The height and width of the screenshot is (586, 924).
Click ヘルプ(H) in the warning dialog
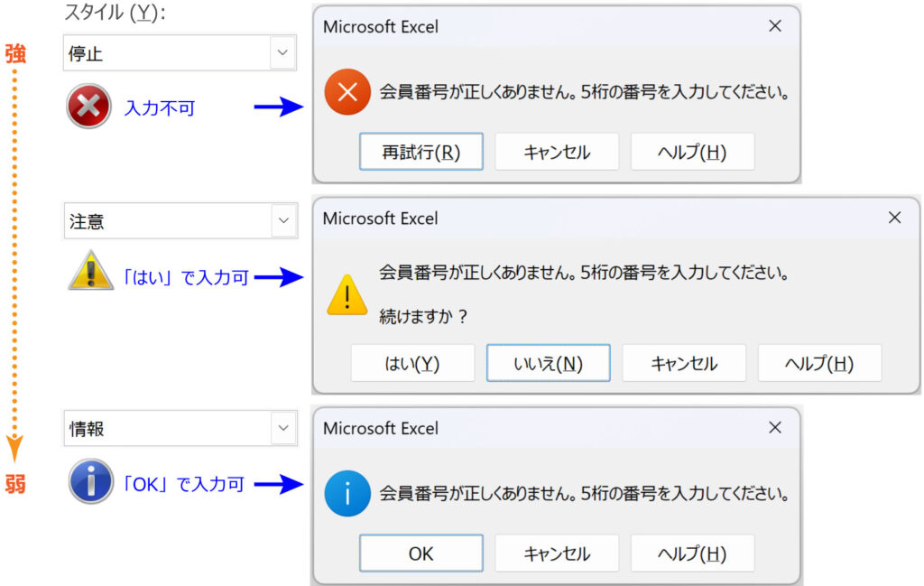point(819,363)
